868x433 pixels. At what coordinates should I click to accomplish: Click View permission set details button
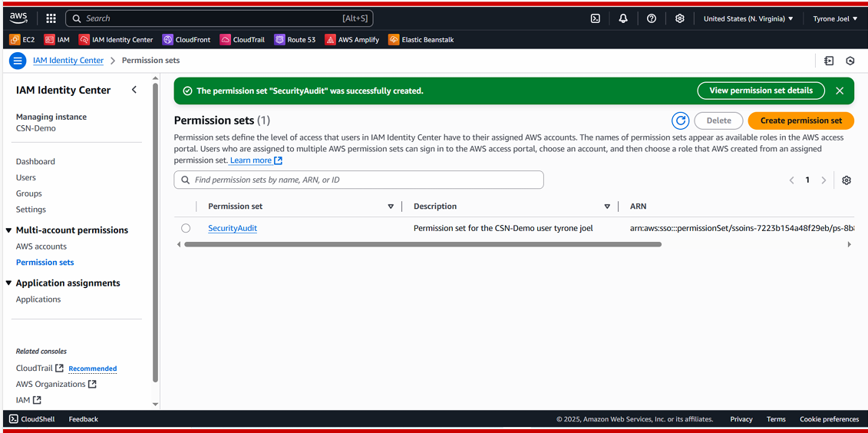tap(761, 91)
